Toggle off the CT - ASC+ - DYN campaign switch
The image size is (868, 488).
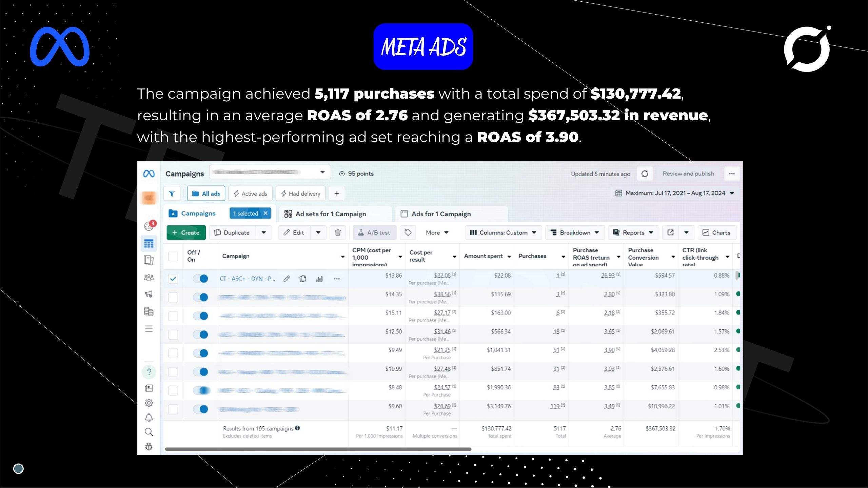coord(200,279)
